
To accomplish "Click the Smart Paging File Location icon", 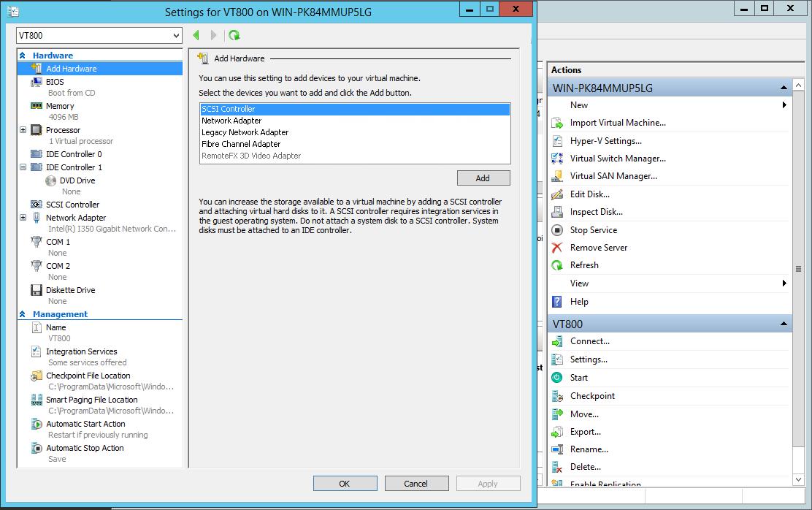I will click(x=37, y=400).
